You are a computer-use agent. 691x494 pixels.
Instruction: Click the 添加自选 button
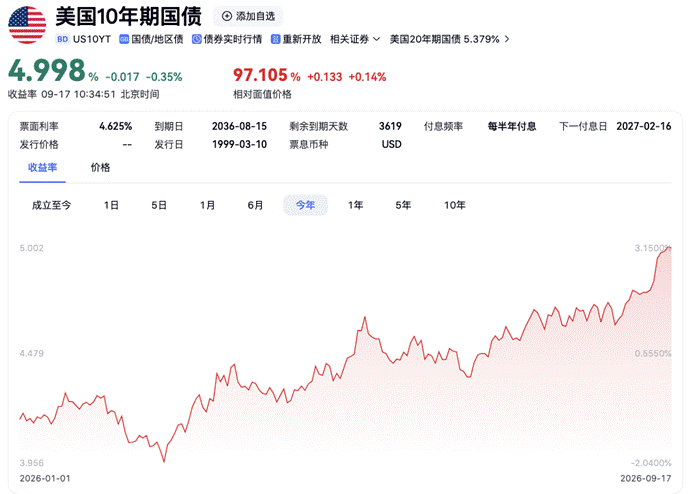(x=248, y=16)
